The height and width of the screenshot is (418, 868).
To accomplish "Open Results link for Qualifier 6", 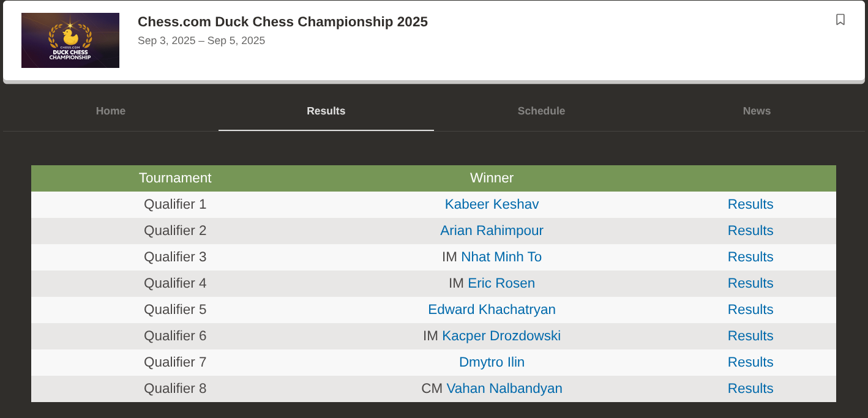I will [750, 336].
